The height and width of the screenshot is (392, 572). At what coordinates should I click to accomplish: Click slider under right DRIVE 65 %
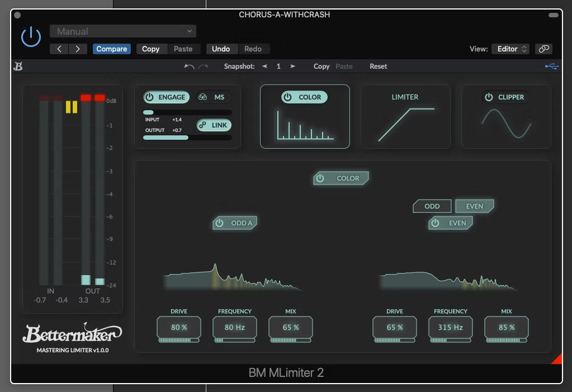coord(395,340)
